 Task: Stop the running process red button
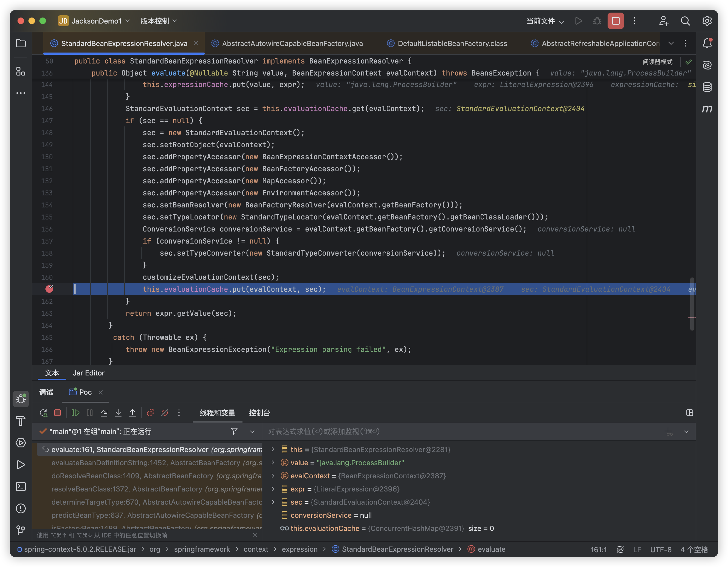pyautogui.click(x=616, y=21)
